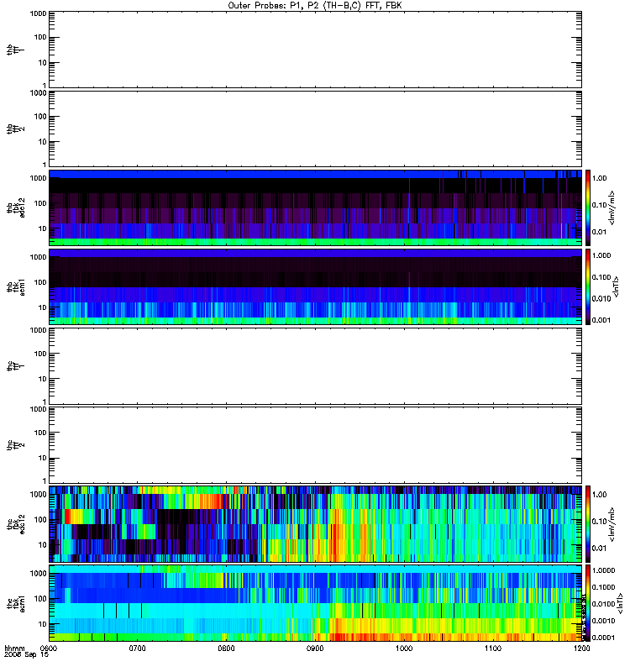Click the 10 y-axis tick of thb fbk edc12 panel
This screenshot has width=630, height=672.
tap(43, 228)
